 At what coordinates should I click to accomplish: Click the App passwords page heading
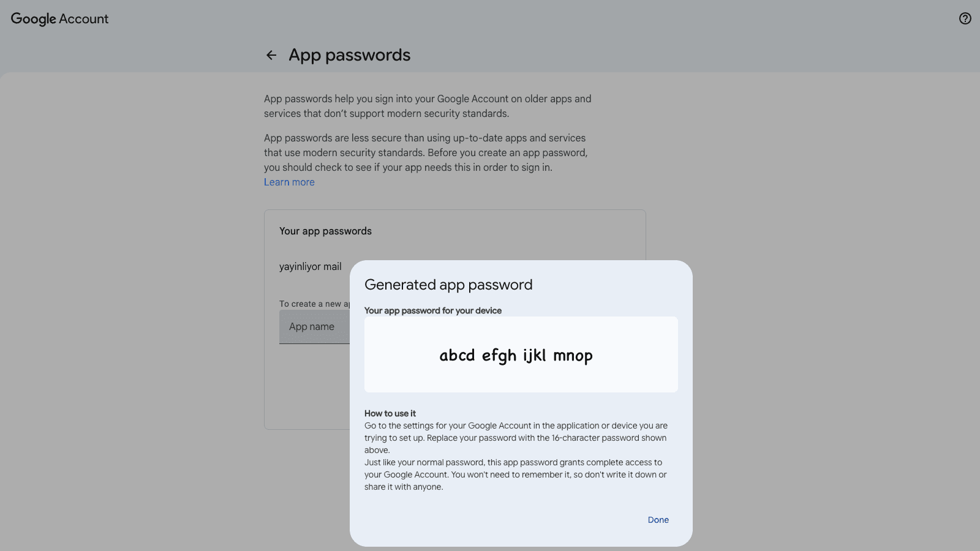(349, 55)
